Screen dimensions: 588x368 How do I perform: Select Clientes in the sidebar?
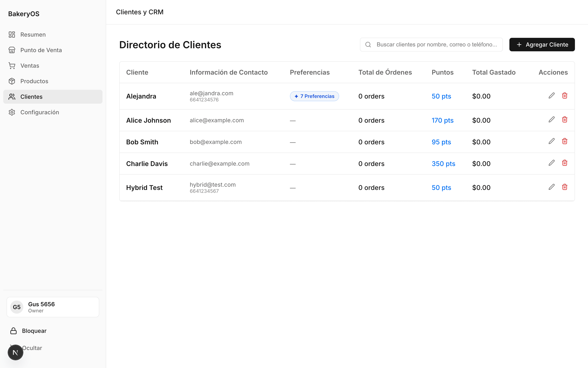click(53, 97)
